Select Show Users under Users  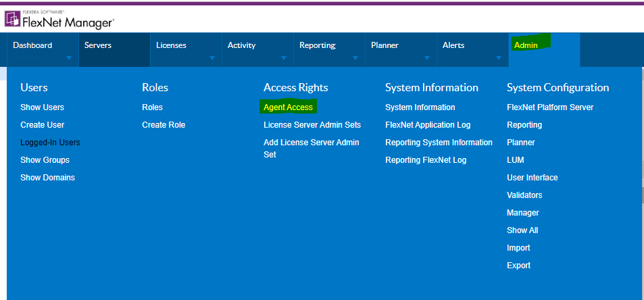tap(43, 107)
